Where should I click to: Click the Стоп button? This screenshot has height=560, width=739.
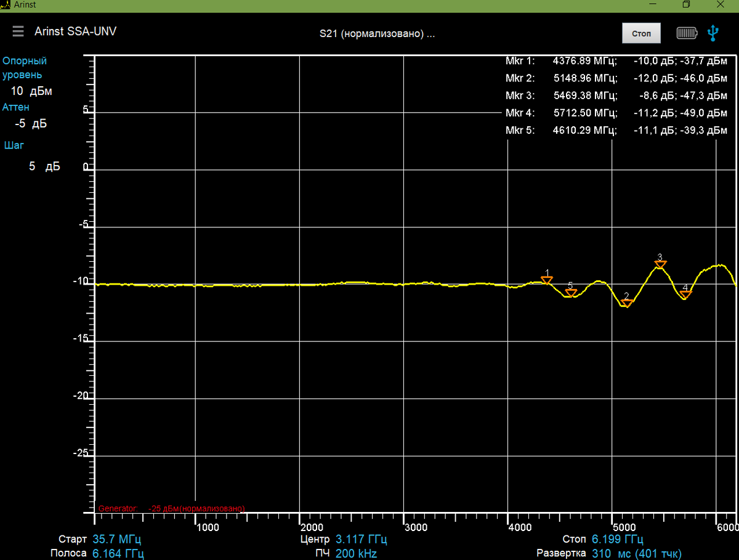[x=641, y=33]
